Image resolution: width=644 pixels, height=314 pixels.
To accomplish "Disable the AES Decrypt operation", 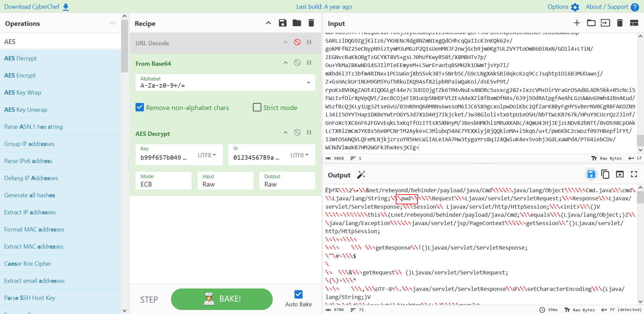I will click(x=297, y=133).
